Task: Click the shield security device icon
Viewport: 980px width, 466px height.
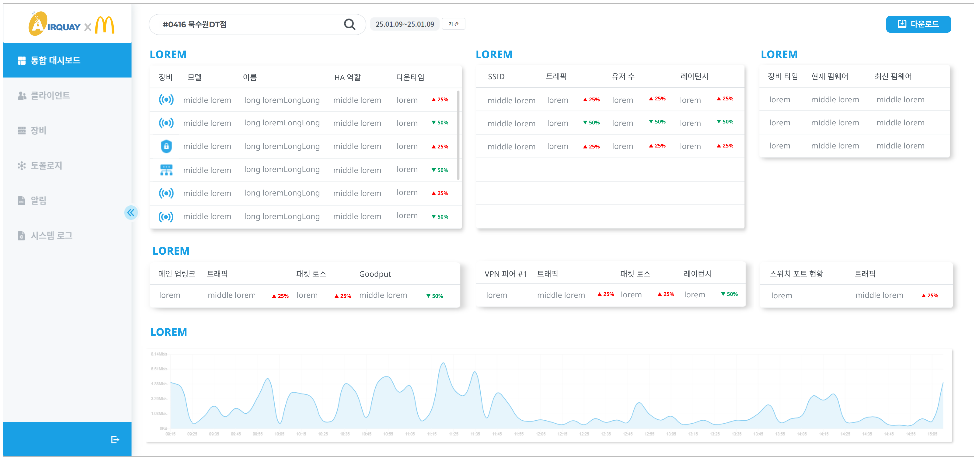Action: 166,146
